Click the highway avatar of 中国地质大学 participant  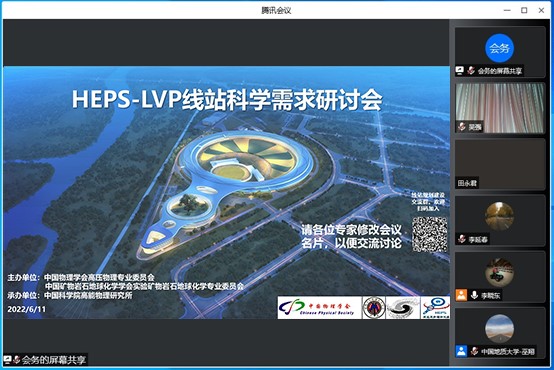coord(500,329)
